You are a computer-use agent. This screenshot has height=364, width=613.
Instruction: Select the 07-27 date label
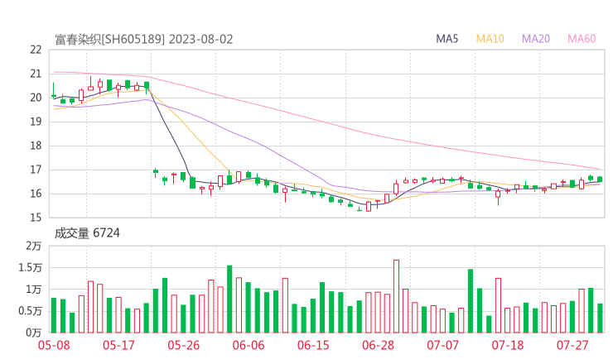coord(572,345)
